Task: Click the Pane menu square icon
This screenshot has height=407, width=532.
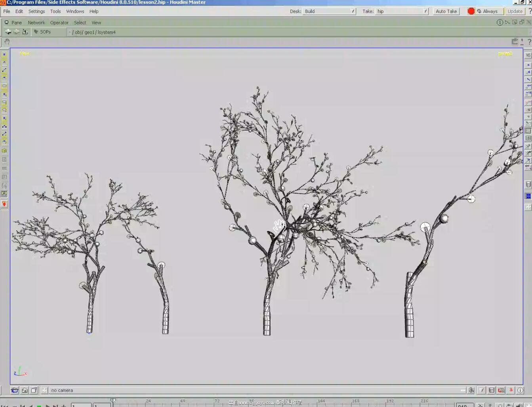Action: click(x=6, y=23)
